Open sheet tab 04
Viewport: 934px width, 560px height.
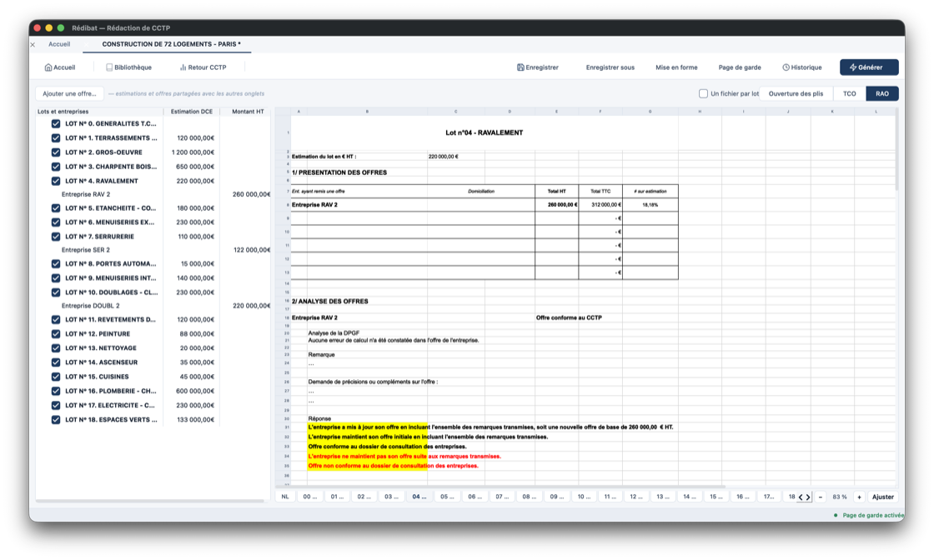point(419,497)
